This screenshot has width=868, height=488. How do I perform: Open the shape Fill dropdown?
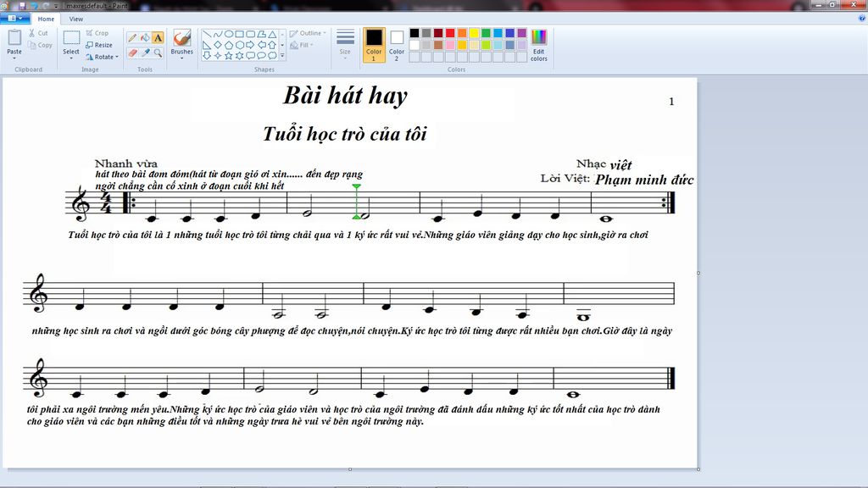coord(302,45)
